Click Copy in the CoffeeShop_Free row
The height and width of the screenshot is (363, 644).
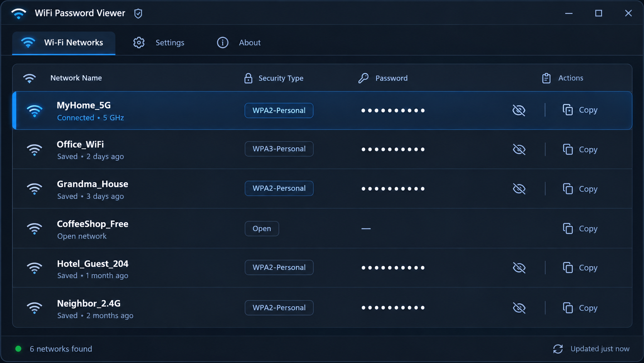pyautogui.click(x=580, y=229)
